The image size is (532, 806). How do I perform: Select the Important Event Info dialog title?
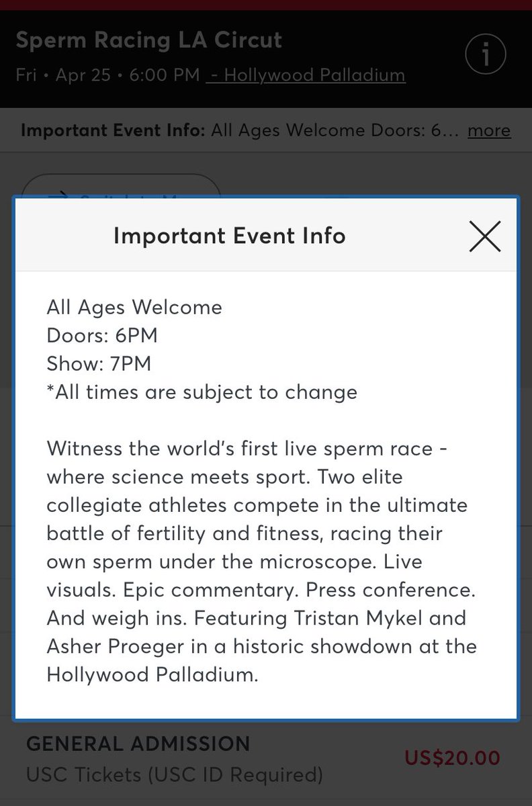pos(230,236)
